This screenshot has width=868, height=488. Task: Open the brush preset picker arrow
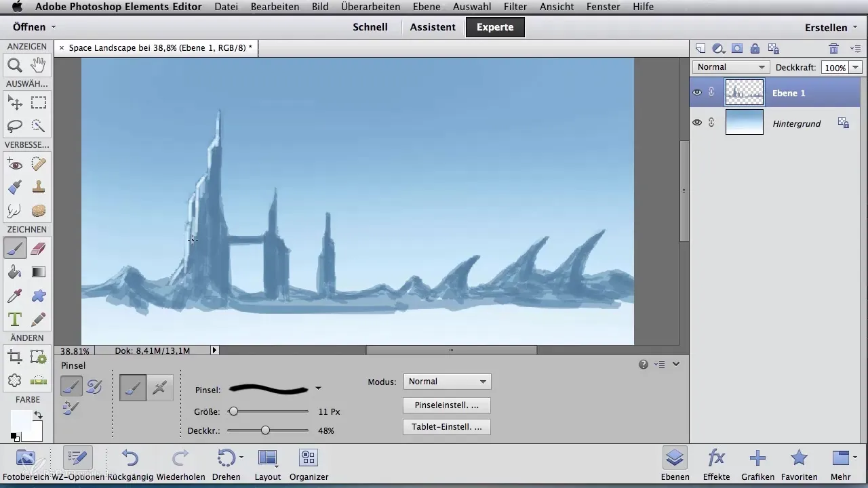318,388
